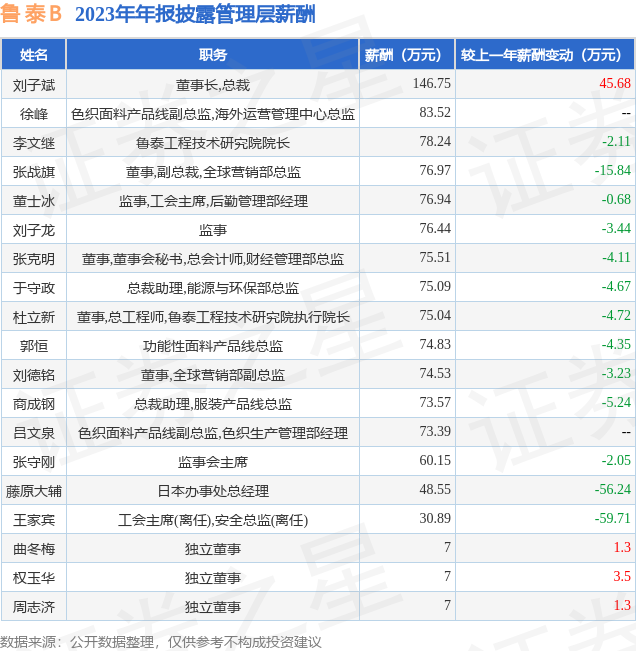Click change value -4.11

tap(616, 257)
